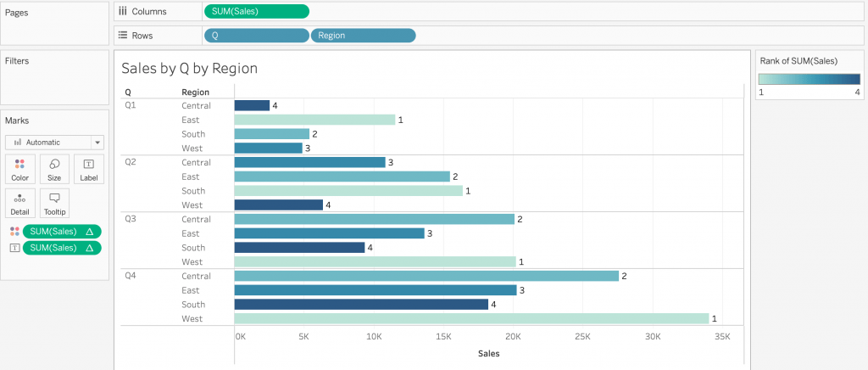Click the Region column header in the view
This screenshot has height=370, width=868.
click(x=196, y=92)
